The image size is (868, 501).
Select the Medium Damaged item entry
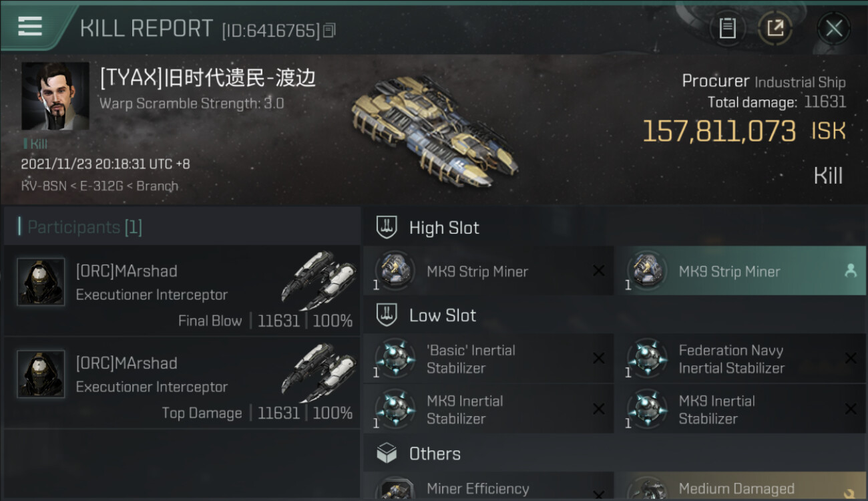click(740, 486)
